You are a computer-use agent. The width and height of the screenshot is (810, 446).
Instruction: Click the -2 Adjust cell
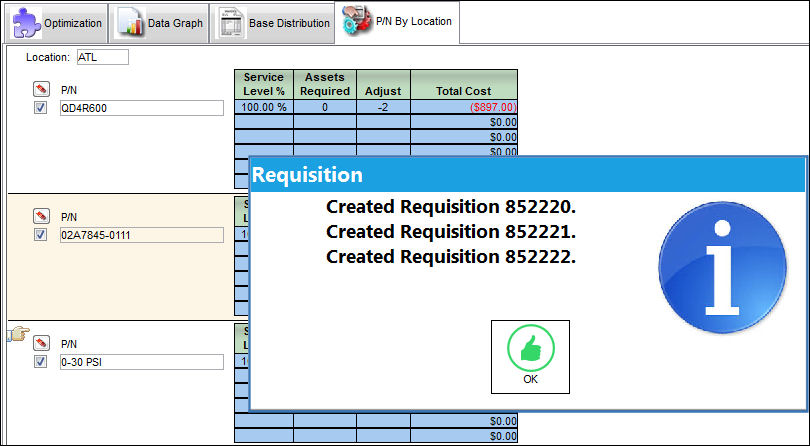[x=383, y=107]
